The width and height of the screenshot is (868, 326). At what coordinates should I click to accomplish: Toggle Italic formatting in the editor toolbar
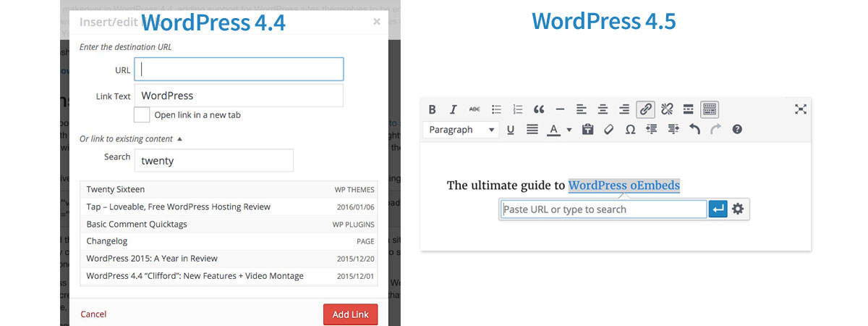(x=454, y=109)
